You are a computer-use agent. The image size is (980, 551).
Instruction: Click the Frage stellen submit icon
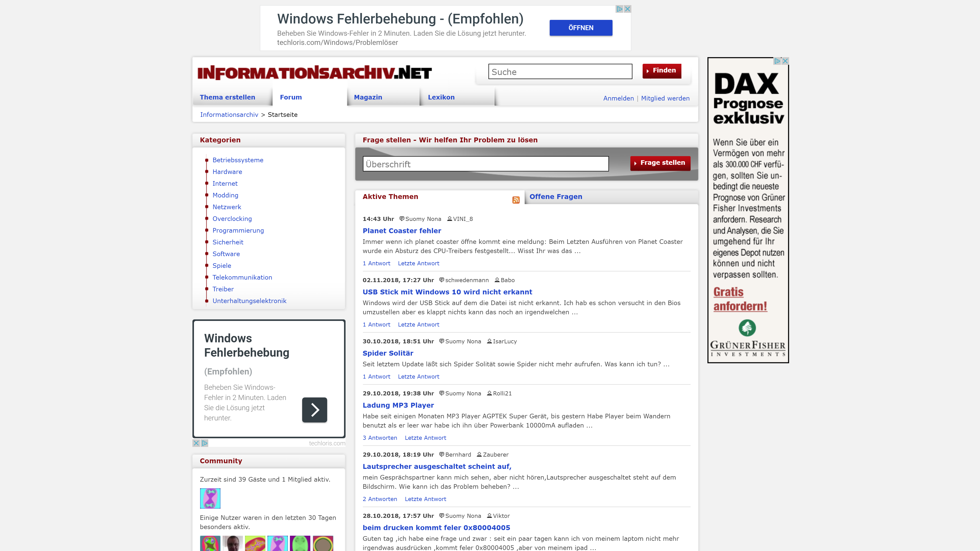click(660, 163)
